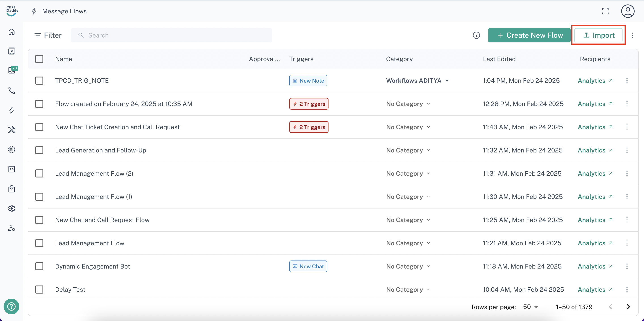Enter fullscreen mode via expand icon
This screenshot has width=644, height=321.
605,11
